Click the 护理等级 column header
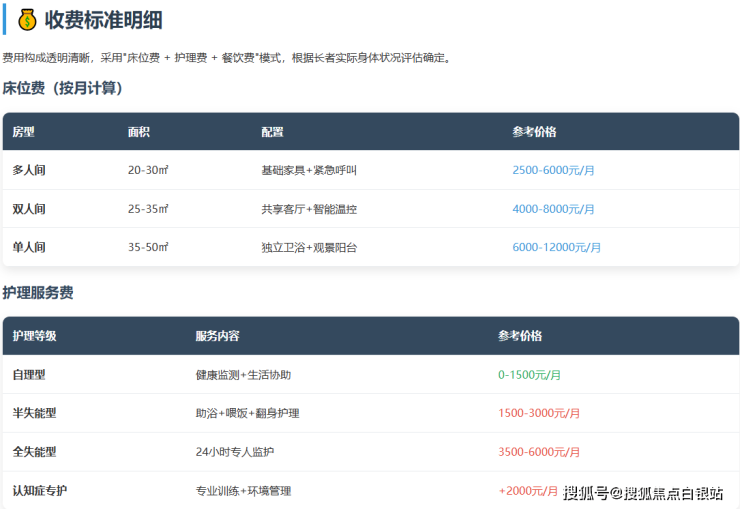 click(34, 335)
